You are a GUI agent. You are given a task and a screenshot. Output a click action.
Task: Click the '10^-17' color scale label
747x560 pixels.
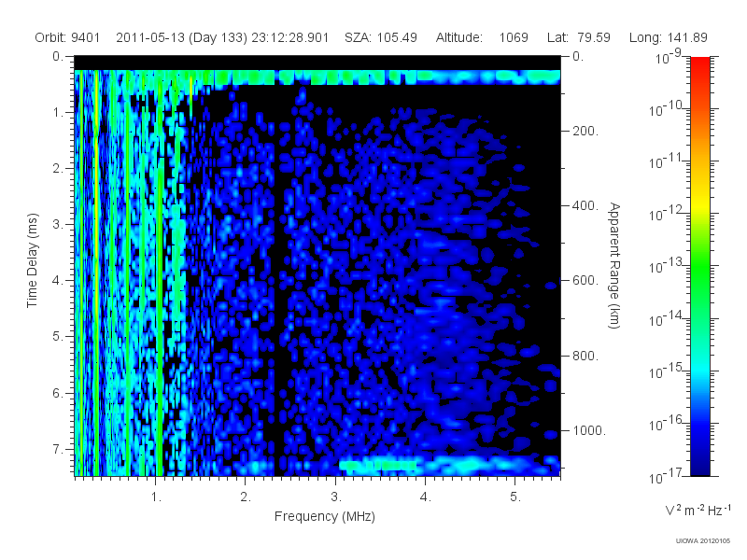click(x=667, y=476)
